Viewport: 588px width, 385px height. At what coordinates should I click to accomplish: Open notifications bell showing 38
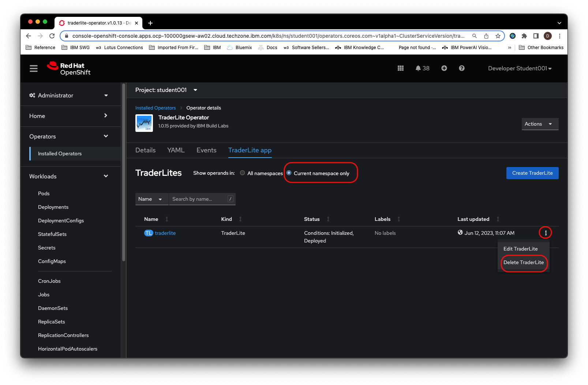coord(422,68)
